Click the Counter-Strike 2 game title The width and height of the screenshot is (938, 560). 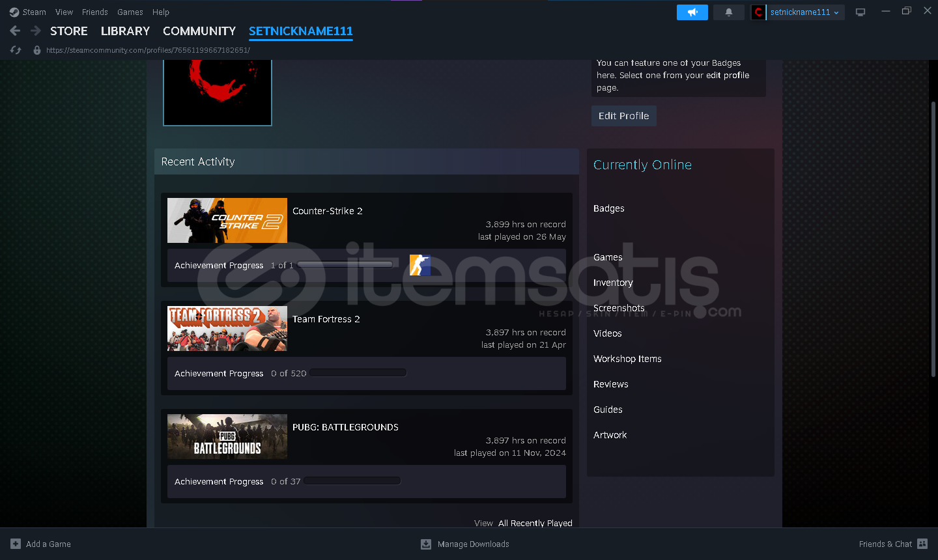pyautogui.click(x=328, y=211)
